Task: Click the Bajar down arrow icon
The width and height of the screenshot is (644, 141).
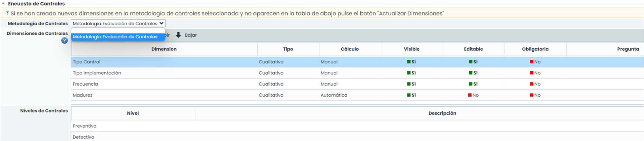Action: (x=178, y=35)
